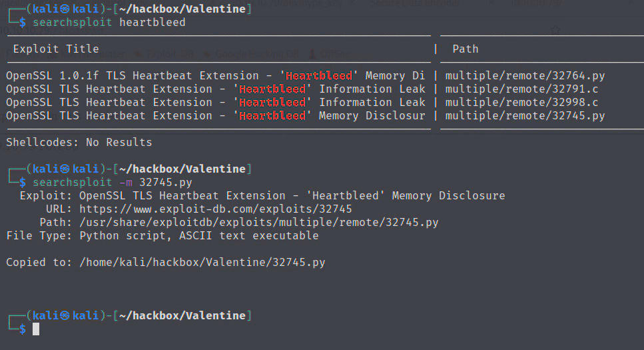Click the 'File Type: Python script' line
The width and height of the screenshot is (644, 350).
(x=162, y=235)
